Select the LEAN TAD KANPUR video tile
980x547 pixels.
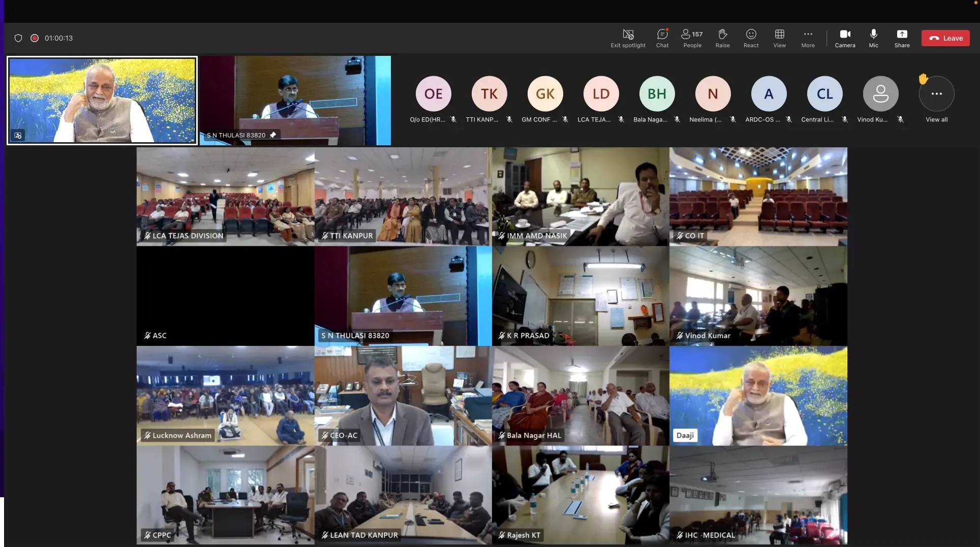[403, 495]
